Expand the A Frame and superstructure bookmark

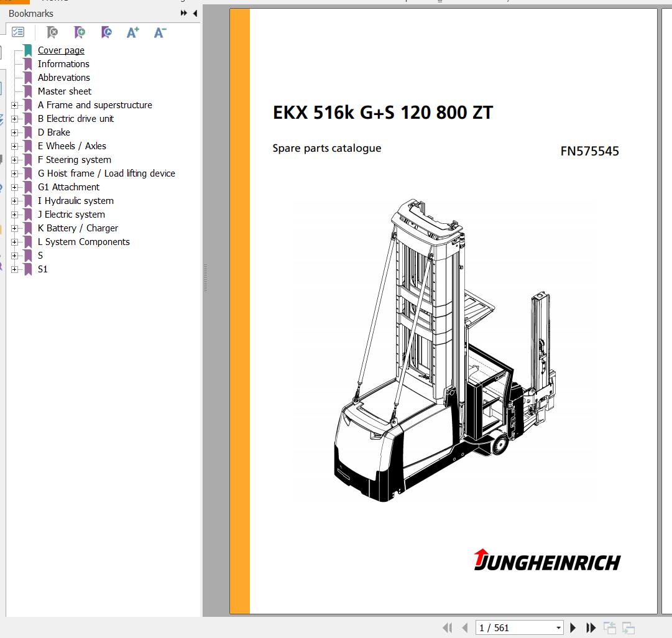tap(14, 105)
